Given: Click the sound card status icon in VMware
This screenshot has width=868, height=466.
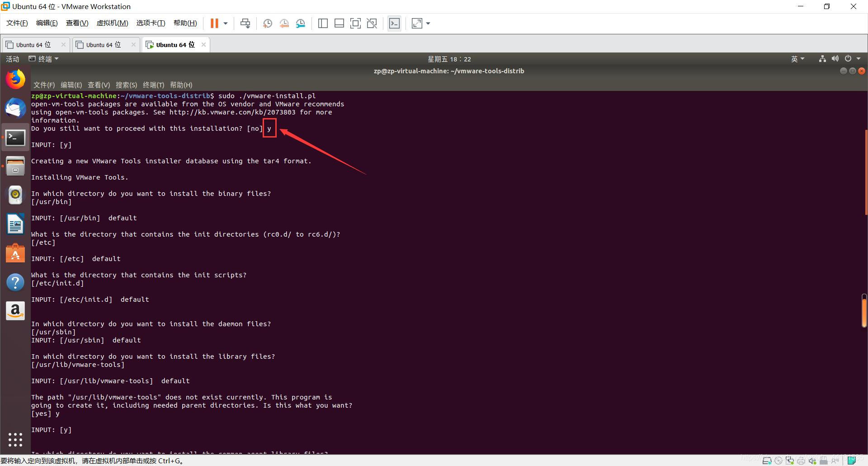Looking at the screenshot, I should coord(812,461).
